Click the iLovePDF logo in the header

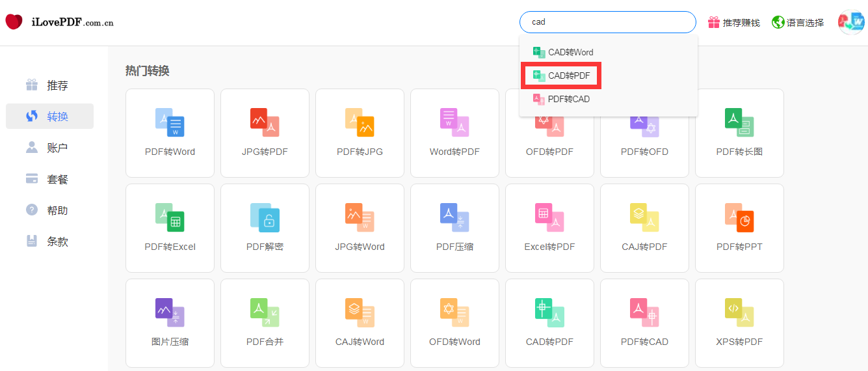60,22
